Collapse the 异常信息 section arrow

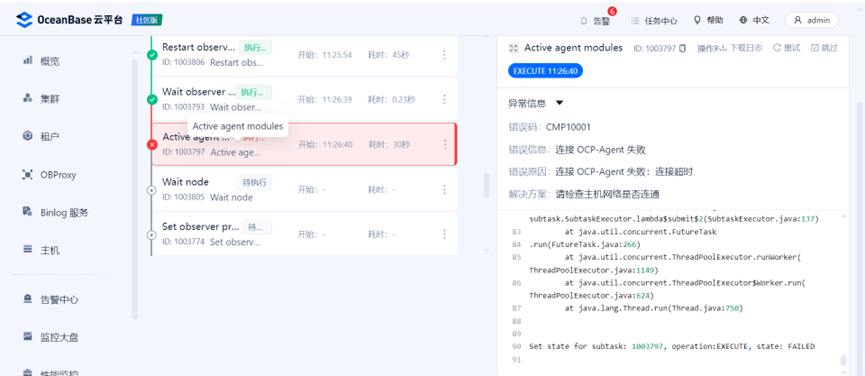(x=559, y=103)
